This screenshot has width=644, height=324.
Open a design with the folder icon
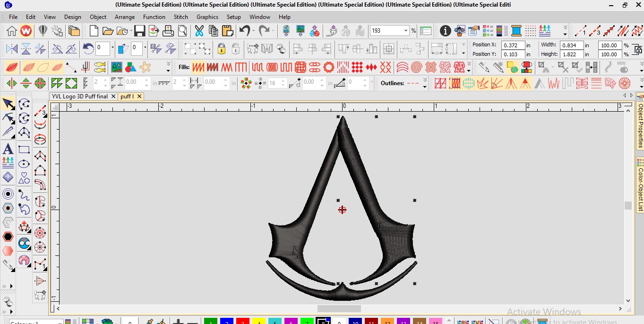[x=108, y=31]
